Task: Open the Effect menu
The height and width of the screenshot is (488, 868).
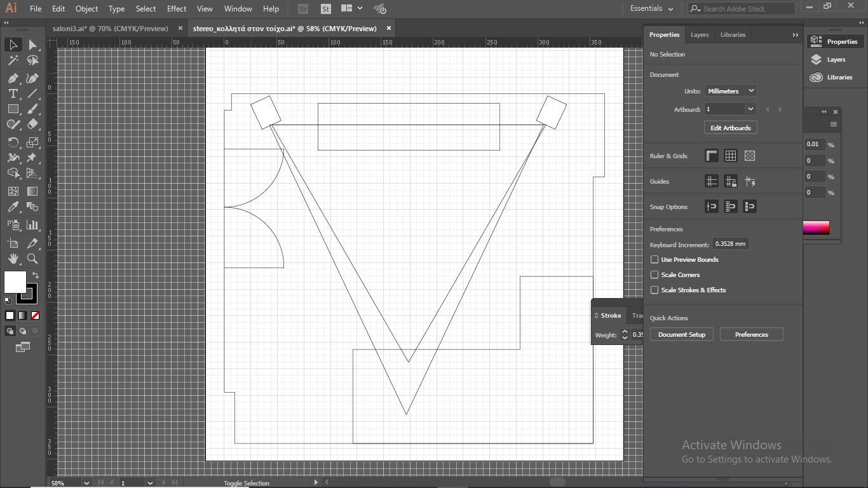Action: coord(177,9)
